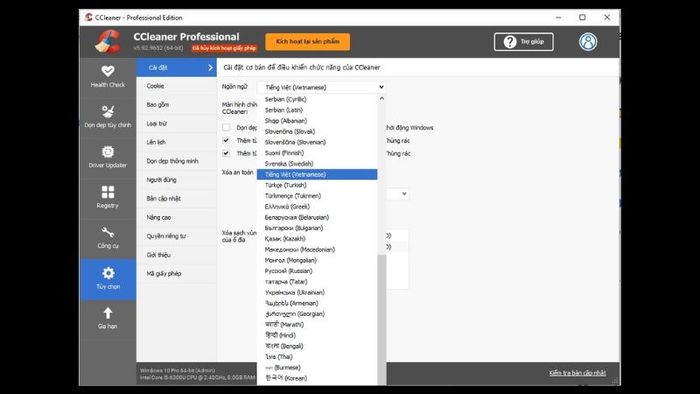Screen dimensions: 700x394
Task: Toggle the unchecked Dọn dẹp checkbox
Action: point(226,128)
